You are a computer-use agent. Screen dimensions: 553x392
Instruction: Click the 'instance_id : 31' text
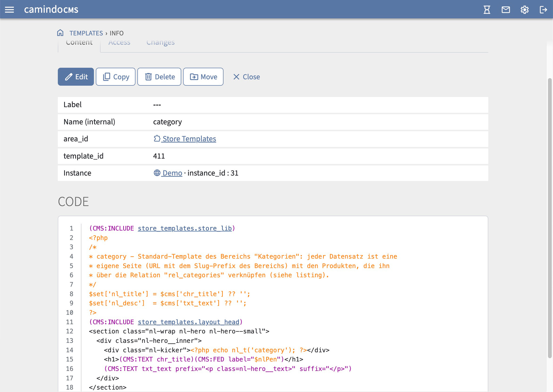click(213, 173)
